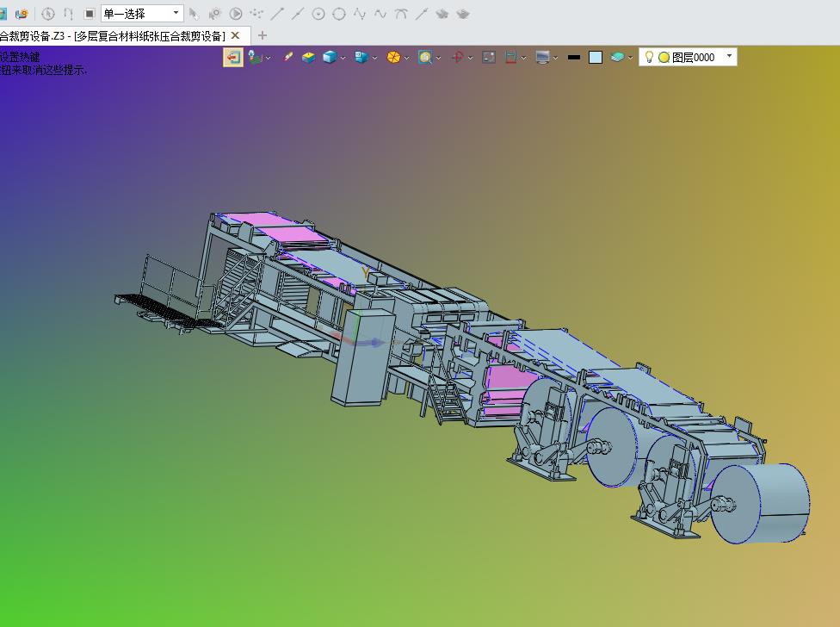Click the black square stop icon
Image resolution: width=840 pixels, height=627 pixels.
[x=90, y=14]
